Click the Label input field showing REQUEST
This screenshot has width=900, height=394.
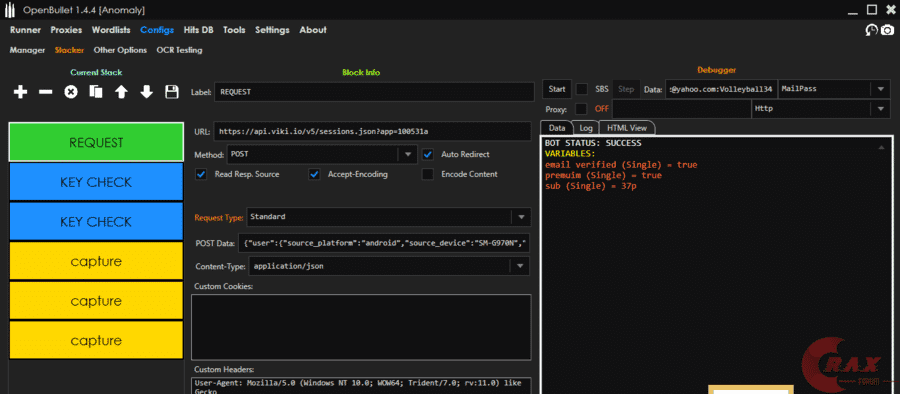coord(374,92)
